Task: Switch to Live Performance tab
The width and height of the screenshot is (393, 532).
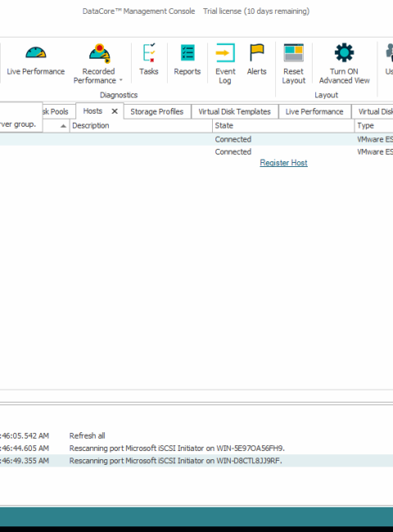Action: pyautogui.click(x=314, y=111)
